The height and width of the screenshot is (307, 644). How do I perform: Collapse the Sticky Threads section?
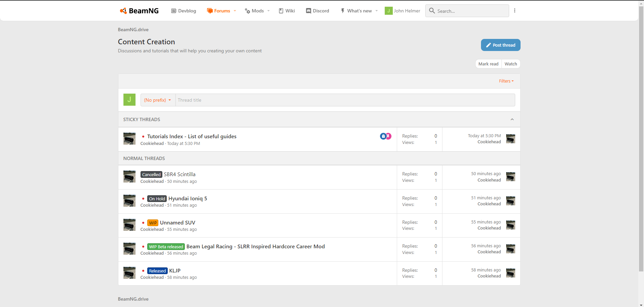tap(512, 119)
